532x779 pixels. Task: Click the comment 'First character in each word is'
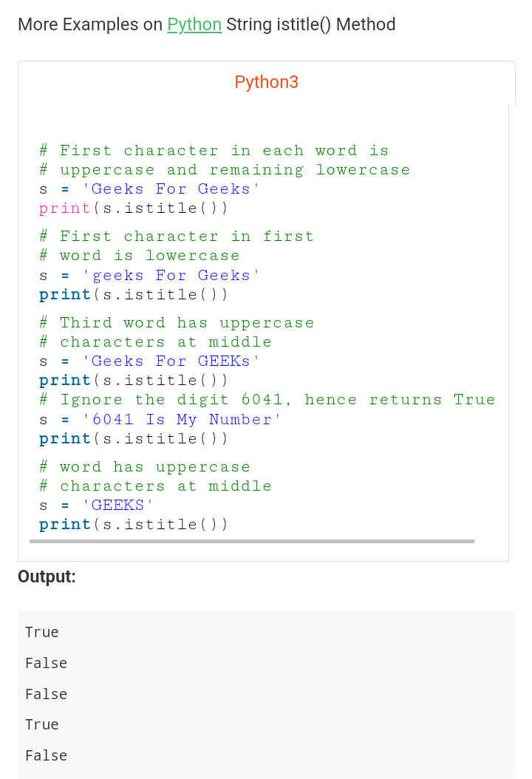coord(214,151)
